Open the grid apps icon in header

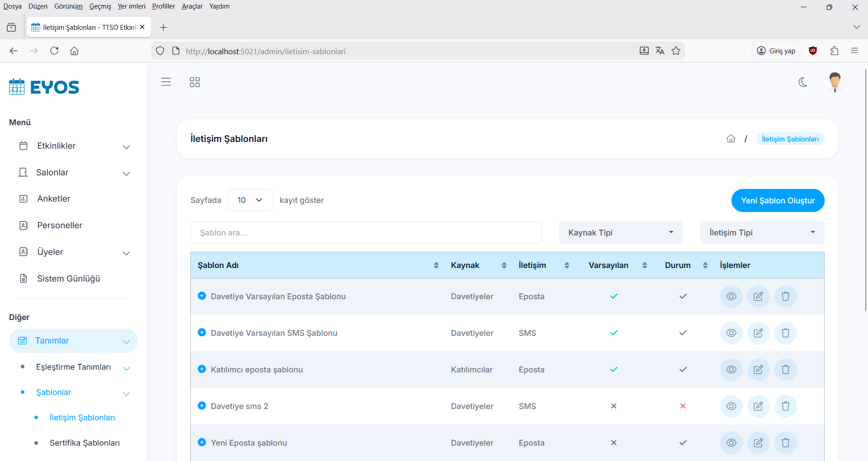coord(194,82)
